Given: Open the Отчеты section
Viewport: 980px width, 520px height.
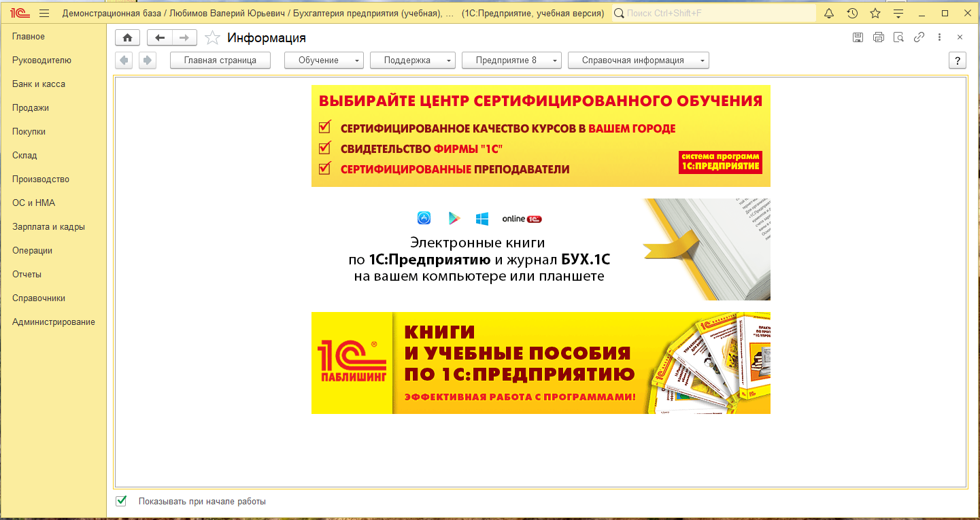Looking at the screenshot, I should click(x=27, y=275).
